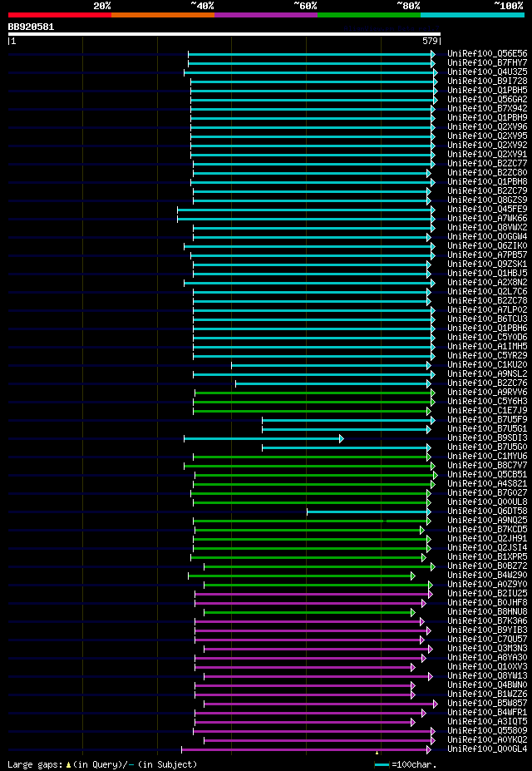532x771 pixels.
Task: Select label UniRef100_A7WK66
Action: point(487,218)
